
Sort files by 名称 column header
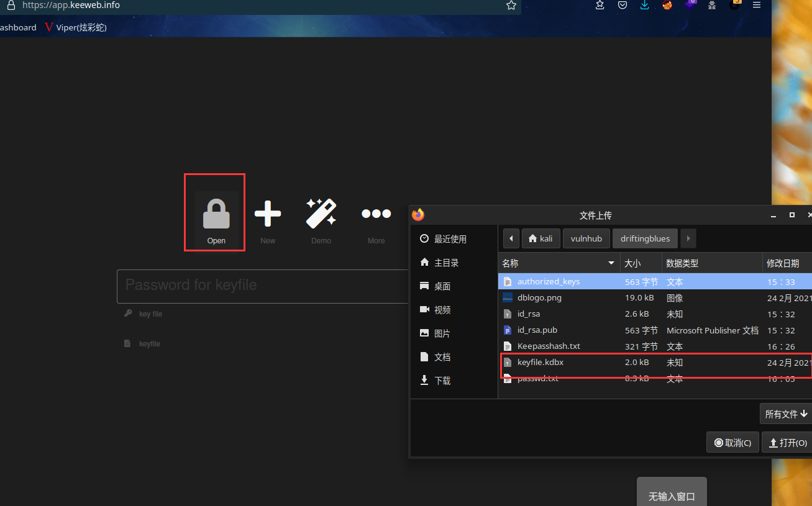click(559, 263)
